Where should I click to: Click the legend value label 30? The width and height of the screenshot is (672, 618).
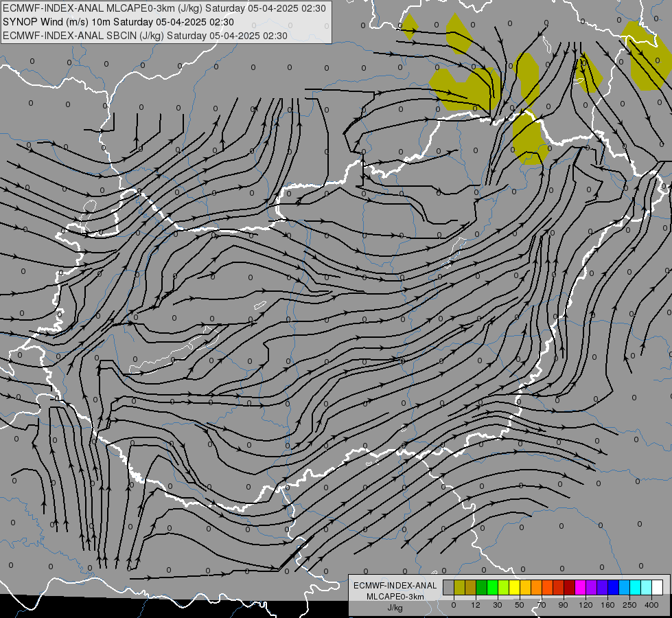pos(498,605)
